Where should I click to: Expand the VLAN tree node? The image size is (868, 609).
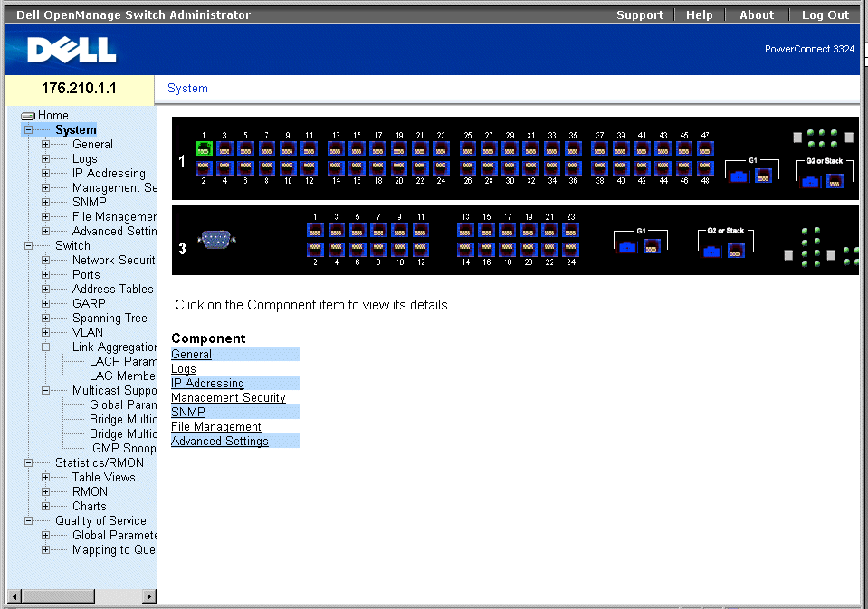pos(46,333)
